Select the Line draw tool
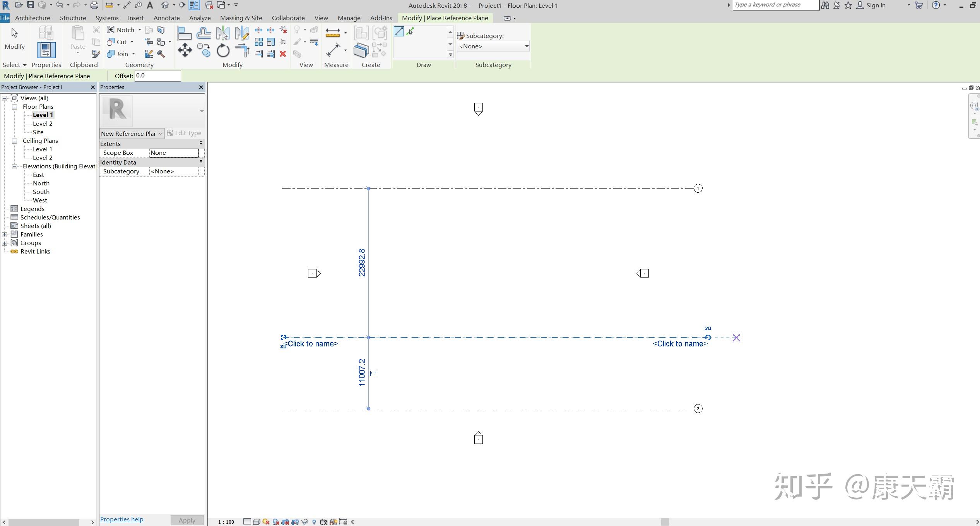Viewport: 980px width, 526px height. point(398,32)
